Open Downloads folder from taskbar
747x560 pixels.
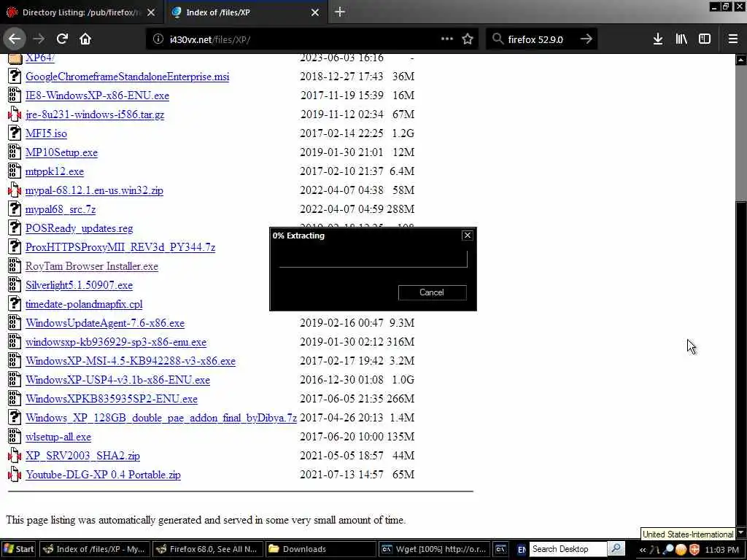click(320, 549)
